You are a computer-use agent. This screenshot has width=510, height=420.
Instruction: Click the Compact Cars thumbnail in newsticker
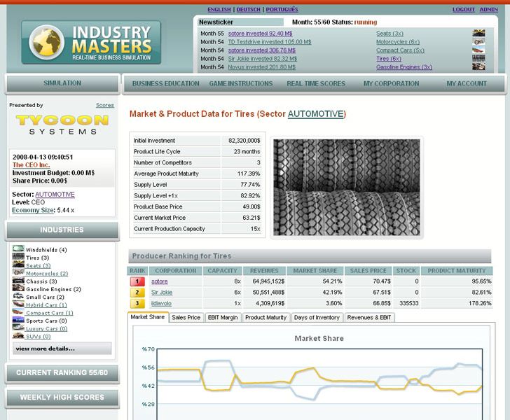(478, 50)
